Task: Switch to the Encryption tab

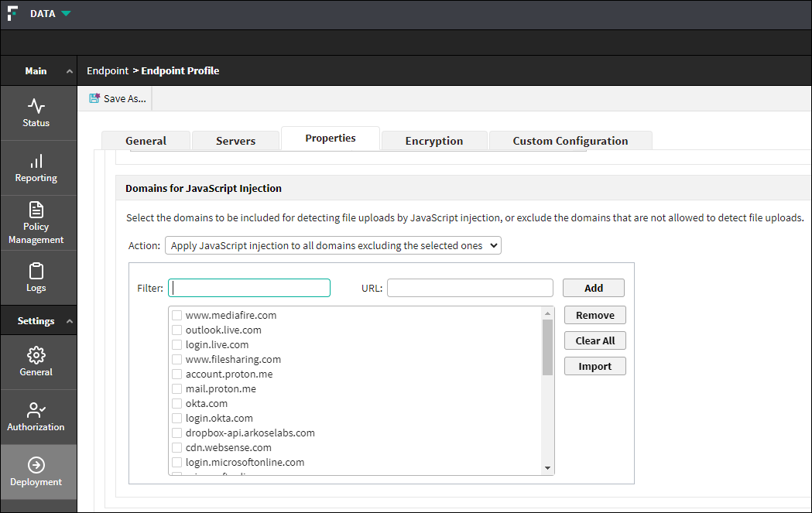Action: pos(433,141)
